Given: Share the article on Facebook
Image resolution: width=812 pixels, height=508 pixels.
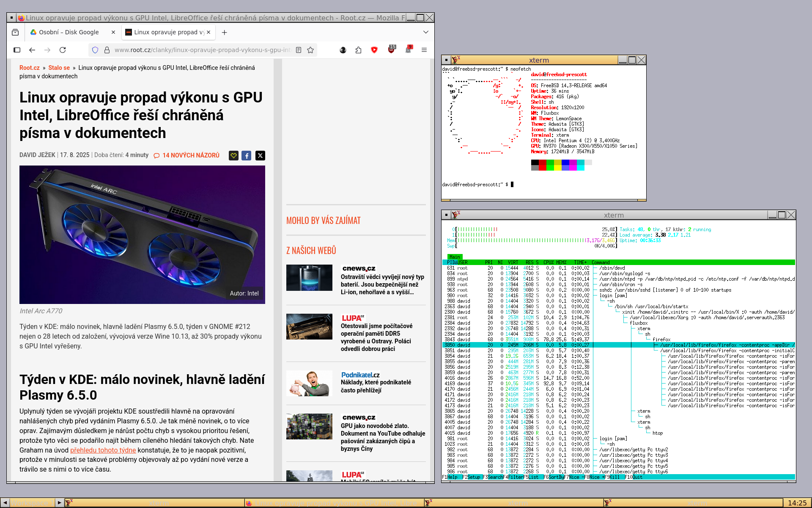Looking at the screenshot, I should pos(247,156).
